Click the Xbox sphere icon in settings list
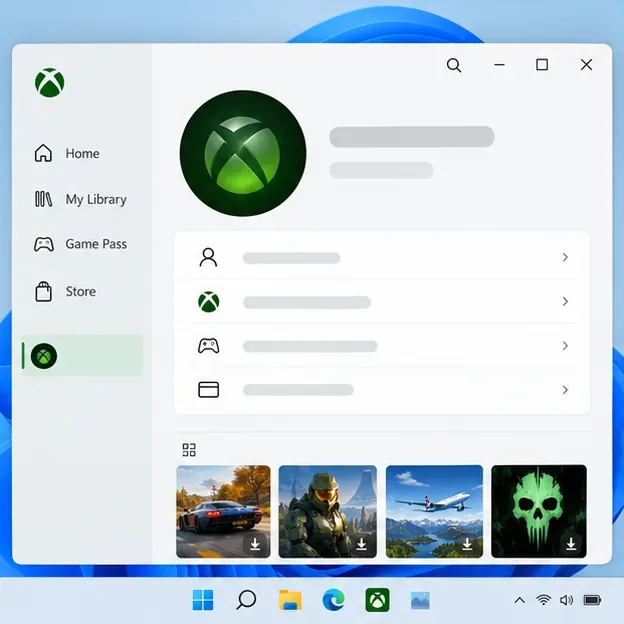 click(209, 302)
